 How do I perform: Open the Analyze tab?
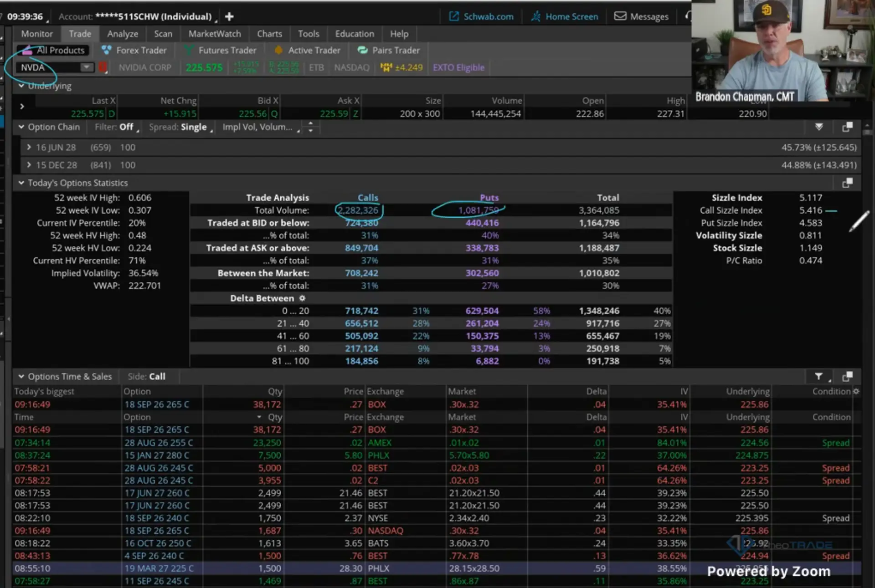pos(123,34)
